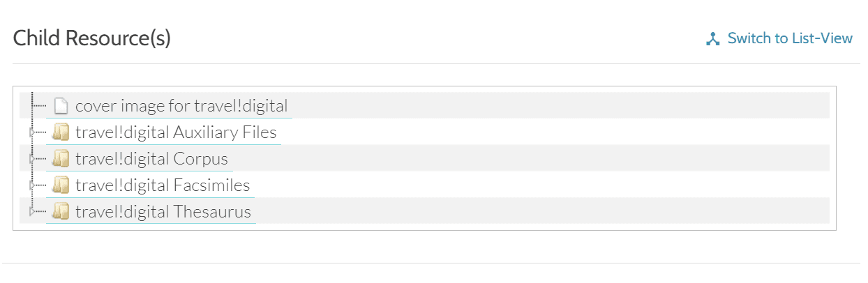
Task: Expand the travel!digital Corpus node
Action: (x=31, y=159)
